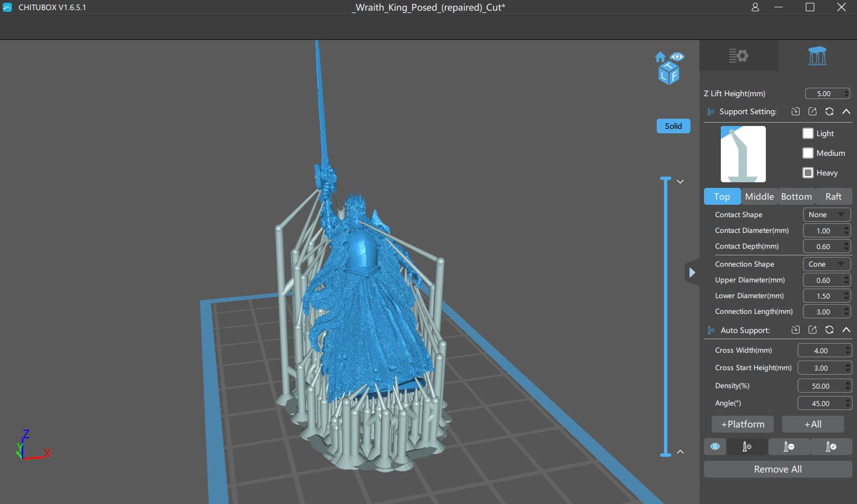Enable the Light support checkbox
857x504 pixels.
(808, 133)
